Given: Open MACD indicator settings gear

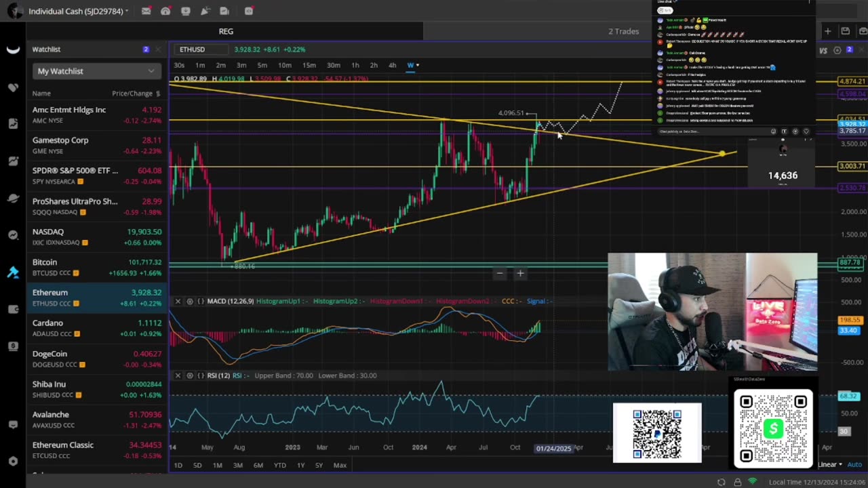Looking at the screenshot, I should pos(190,301).
